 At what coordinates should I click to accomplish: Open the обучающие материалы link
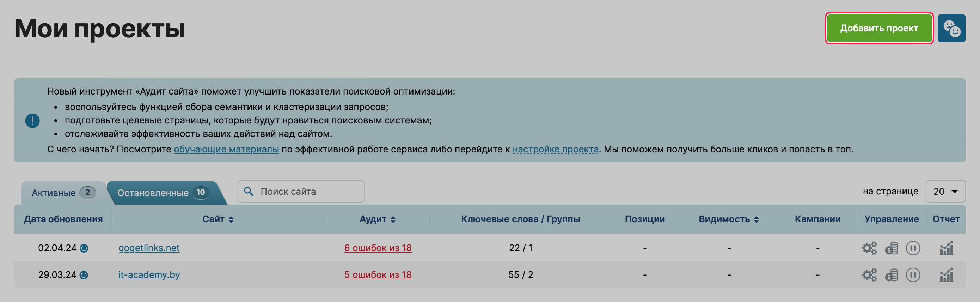pos(226,149)
